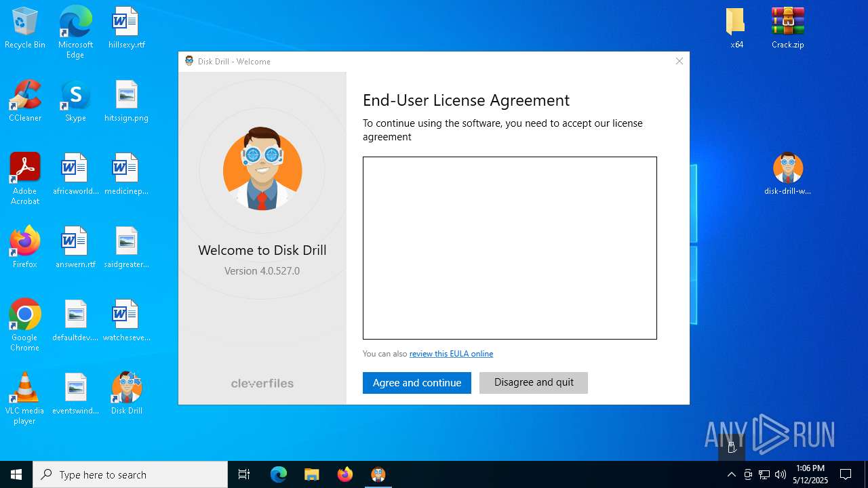
Task: Close the Disk Drill Welcome dialog
Action: tap(679, 61)
